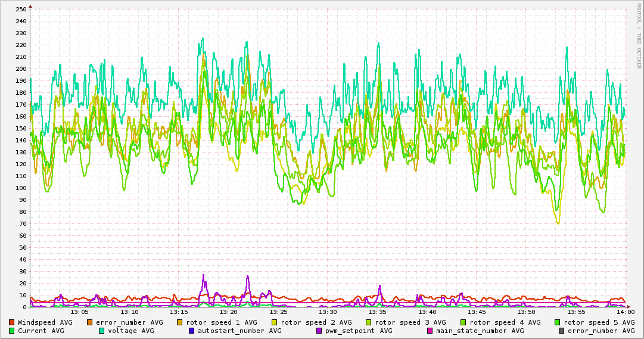The width and height of the screenshot is (644, 339).
Task: Click the 13:35 time axis label
Action: (x=378, y=312)
